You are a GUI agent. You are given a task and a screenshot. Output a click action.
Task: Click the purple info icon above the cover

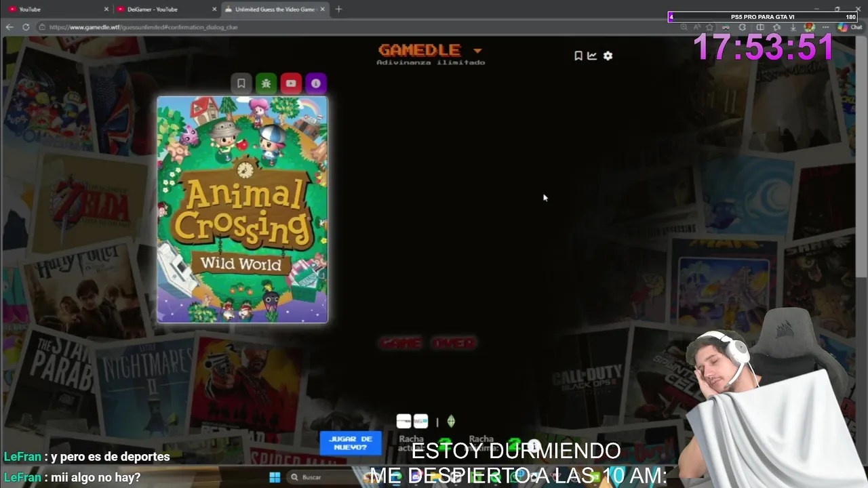(315, 83)
